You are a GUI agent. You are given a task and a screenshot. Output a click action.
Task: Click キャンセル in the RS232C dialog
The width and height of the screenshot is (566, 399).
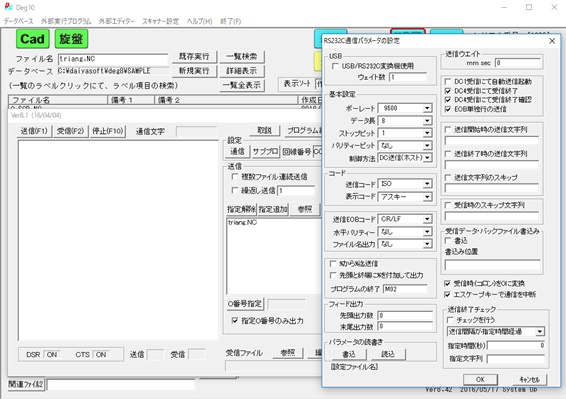pyautogui.click(x=530, y=380)
